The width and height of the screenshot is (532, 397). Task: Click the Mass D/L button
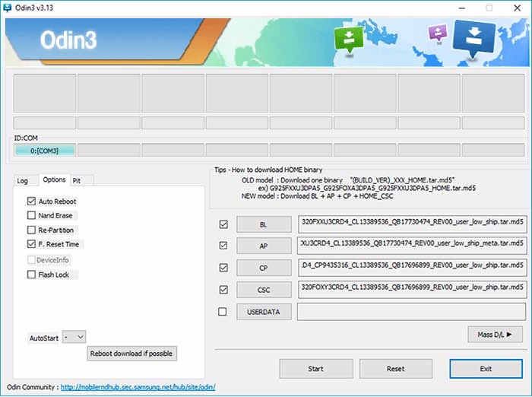tap(495, 335)
